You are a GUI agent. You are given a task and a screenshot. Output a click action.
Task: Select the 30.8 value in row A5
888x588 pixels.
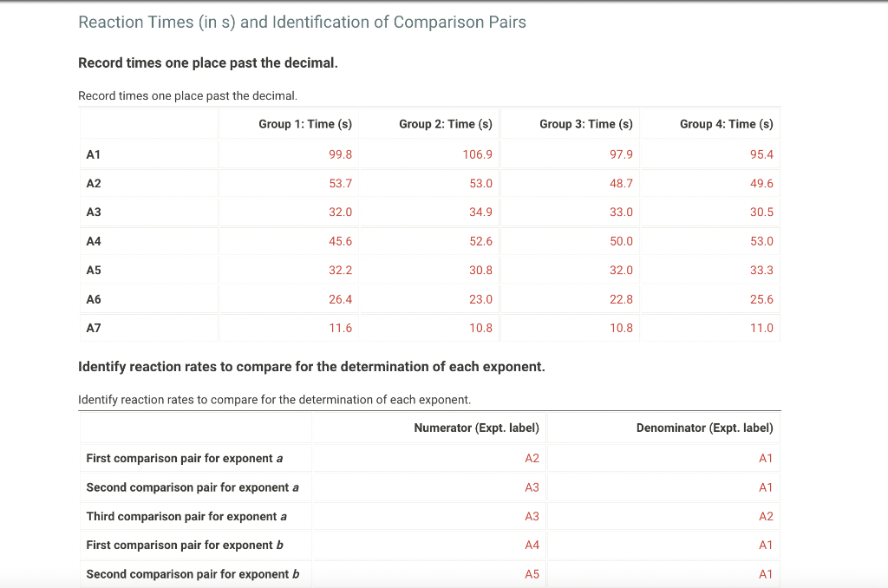coord(480,270)
